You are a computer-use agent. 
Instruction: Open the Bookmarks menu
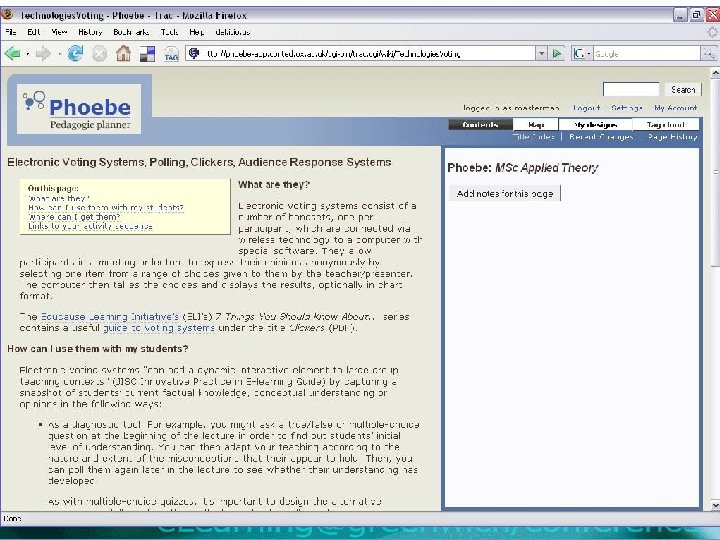tap(131, 32)
